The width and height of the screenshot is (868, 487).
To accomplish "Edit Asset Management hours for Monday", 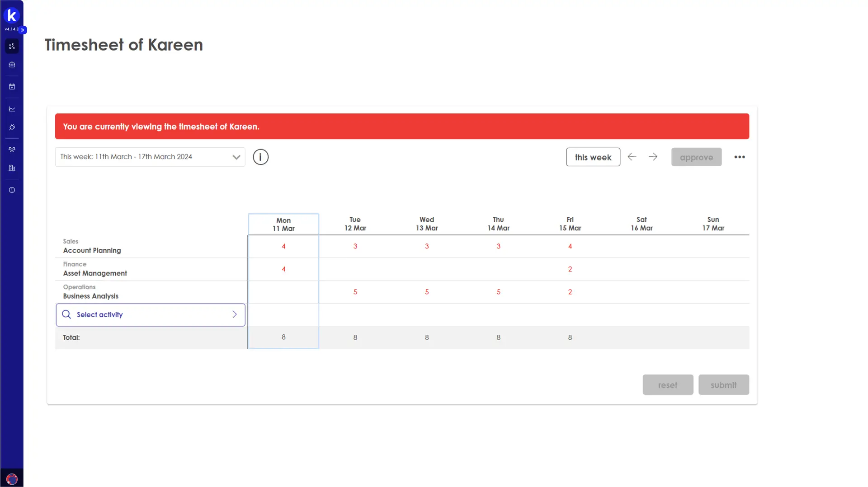I will pyautogui.click(x=283, y=269).
